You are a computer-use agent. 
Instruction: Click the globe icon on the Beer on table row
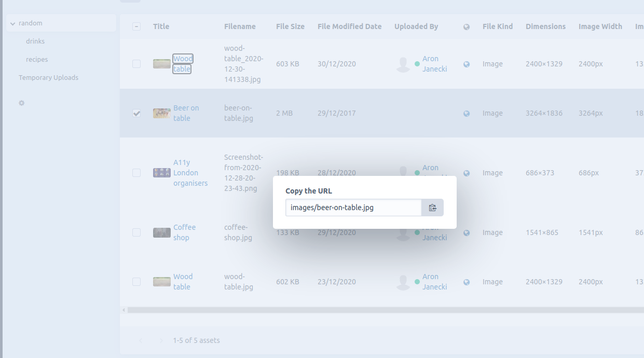[x=466, y=113]
